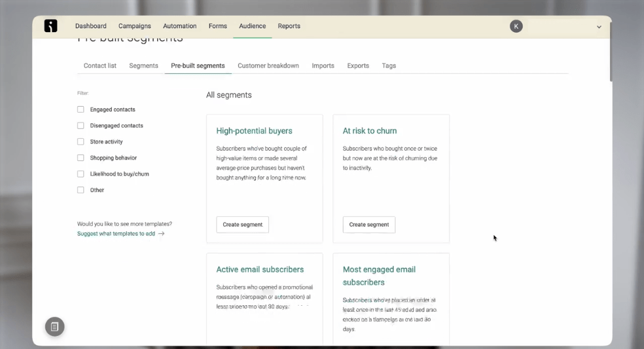
Task: Open Most engaged email subscribers title
Action: (379, 276)
